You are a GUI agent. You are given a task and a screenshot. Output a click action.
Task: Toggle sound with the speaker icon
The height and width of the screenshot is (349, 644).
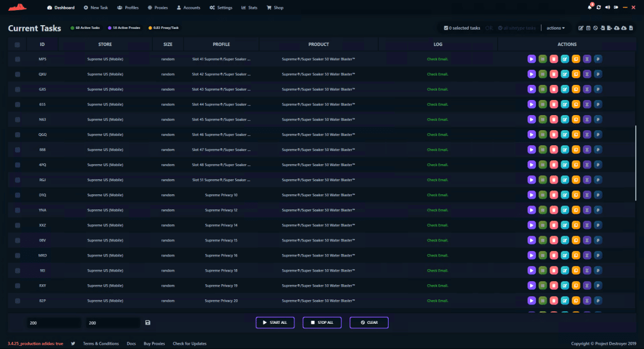pos(608,8)
